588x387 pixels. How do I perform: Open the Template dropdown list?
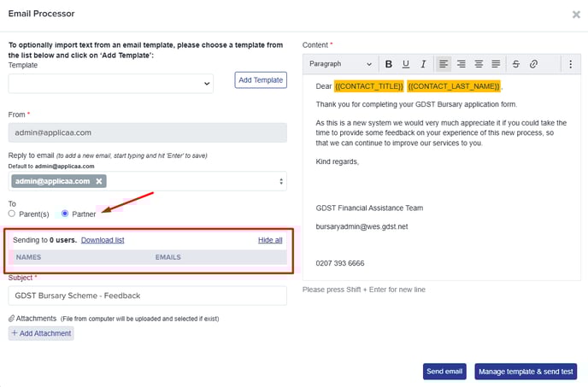tap(110, 84)
